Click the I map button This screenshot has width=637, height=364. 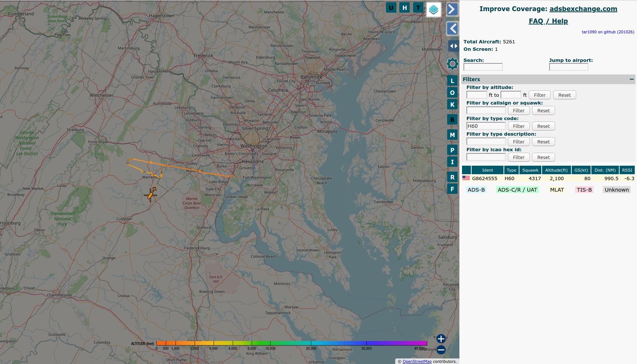point(452,162)
